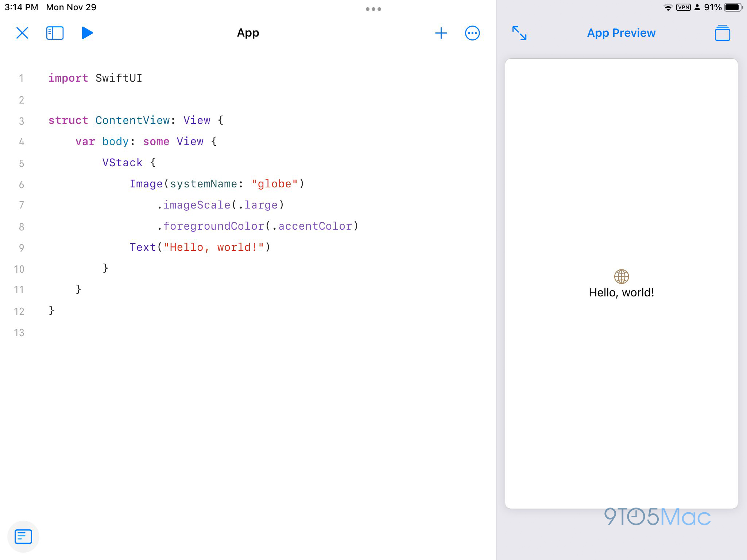Tap Hello, world! text in the preview
Image resolution: width=747 pixels, height=560 pixels.
pos(621,292)
